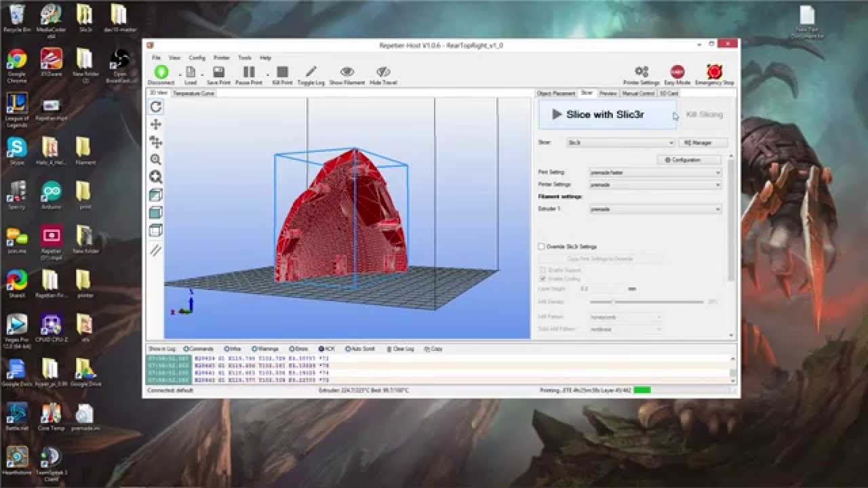868x488 pixels.
Task: Click the Save Print floppy icon
Action: point(218,72)
